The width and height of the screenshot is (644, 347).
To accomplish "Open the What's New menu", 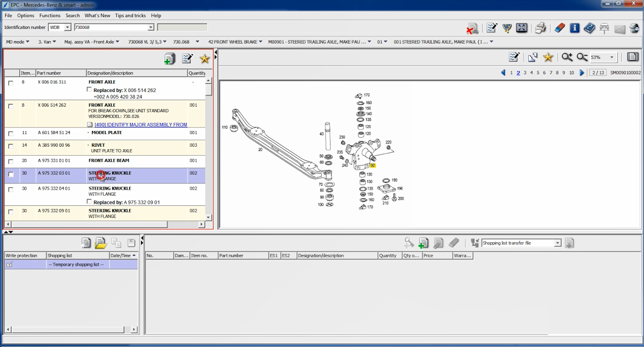I will coord(98,16).
